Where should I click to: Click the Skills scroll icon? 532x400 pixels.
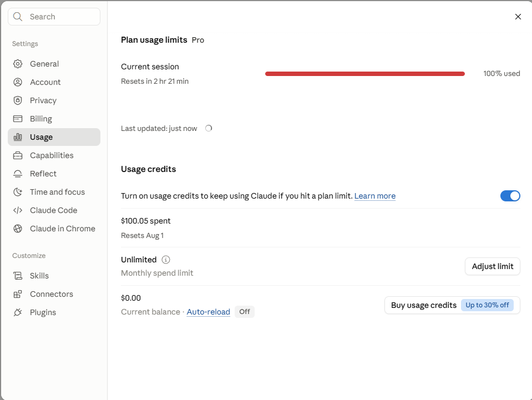point(18,276)
